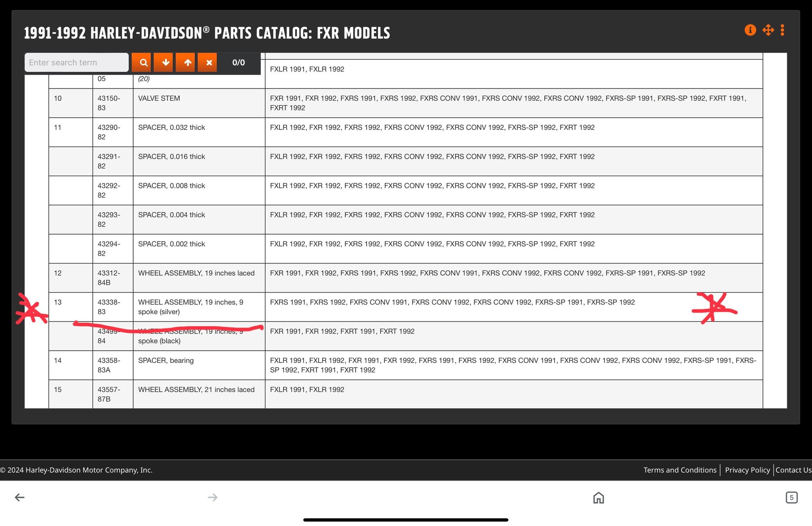The width and height of the screenshot is (812, 526).
Task: Open Terms and Conditions link
Action: pos(680,470)
